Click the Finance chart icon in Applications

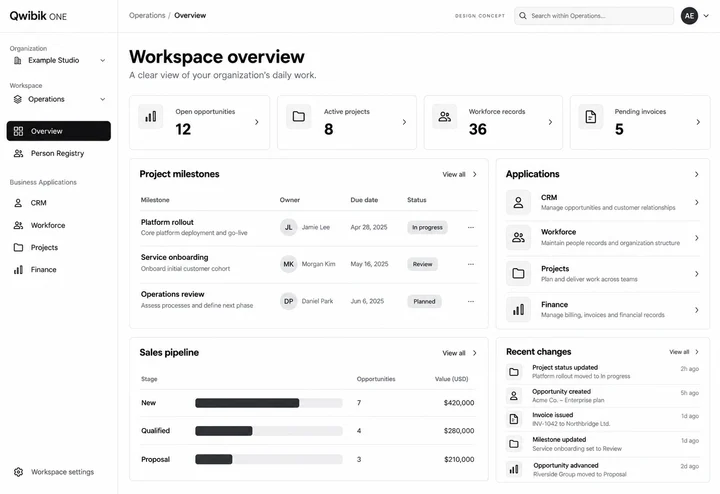click(518, 309)
